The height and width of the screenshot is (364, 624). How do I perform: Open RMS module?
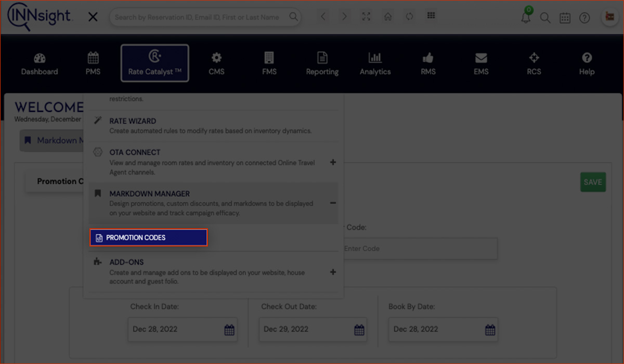click(428, 63)
